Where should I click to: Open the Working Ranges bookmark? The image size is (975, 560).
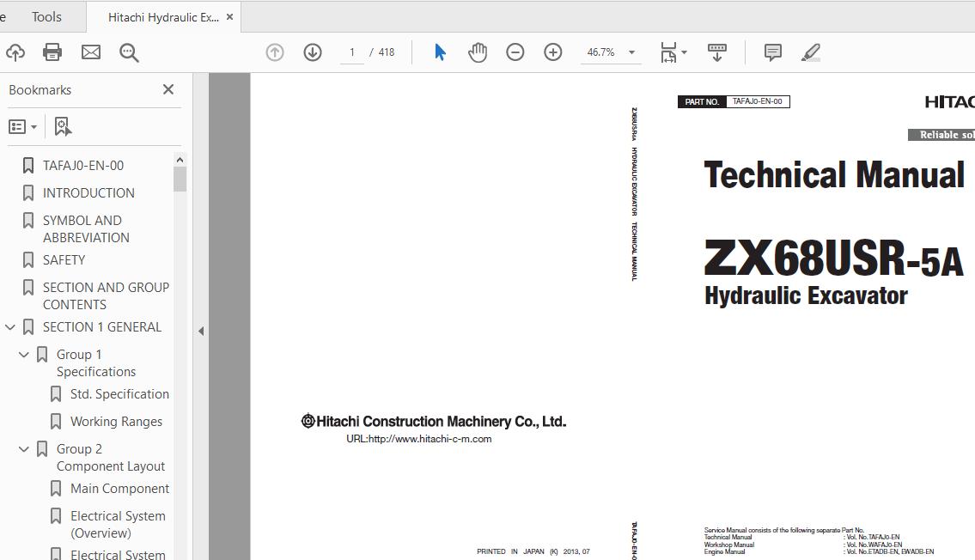click(x=116, y=422)
